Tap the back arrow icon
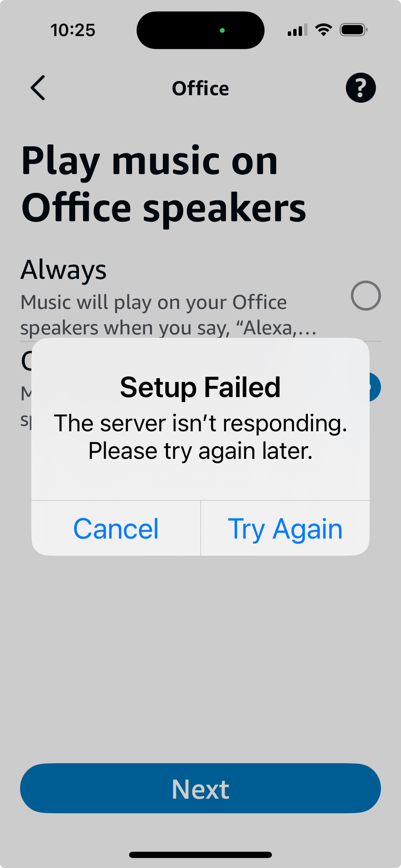Image resolution: width=401 pixels, height=868 pixels. tap(38, 88)
